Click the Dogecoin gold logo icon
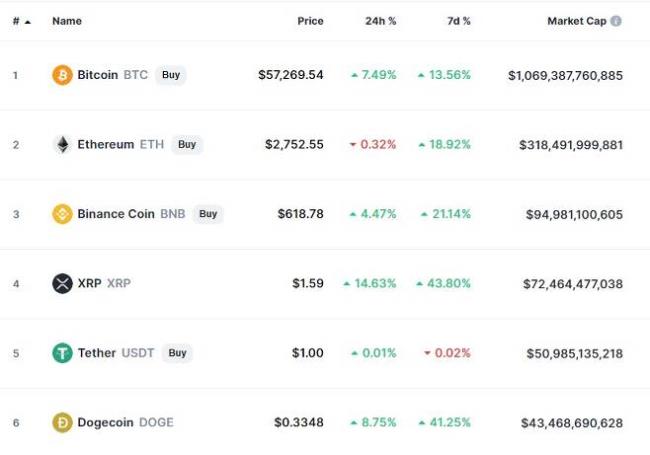 click(62, 422)
